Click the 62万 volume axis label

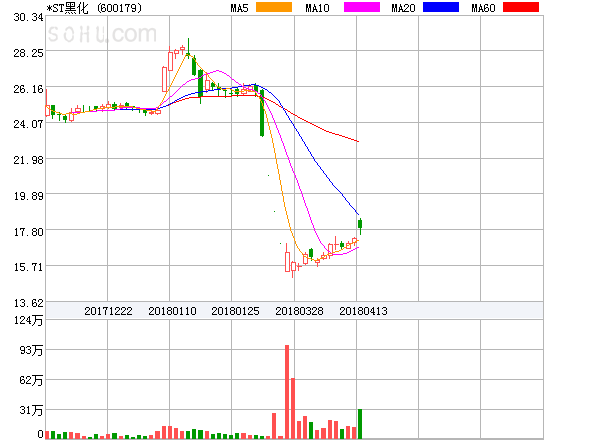tap(31, 380)
